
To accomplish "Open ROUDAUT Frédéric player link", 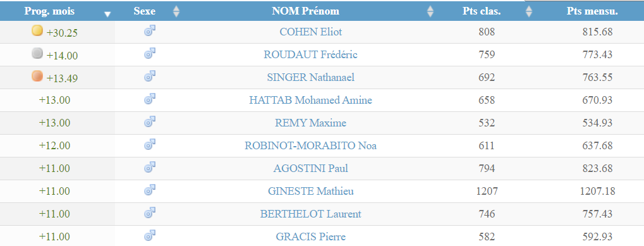I will pyautogui.click(x=310, y=54).
